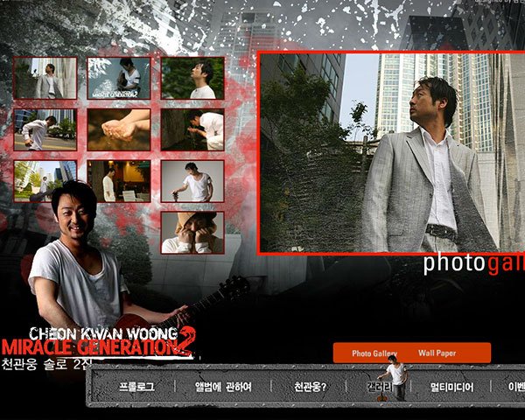Open thumbnail of man bending on street
The image size is (525, 420).
[45, 129]
